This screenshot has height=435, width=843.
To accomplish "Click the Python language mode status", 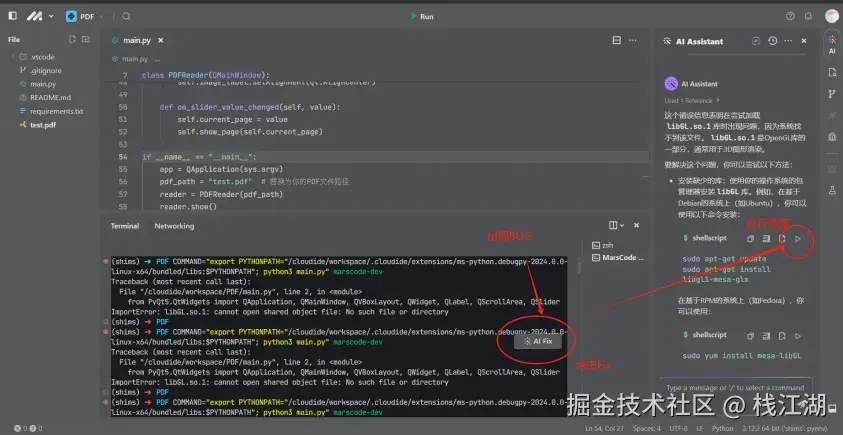I will click(723, 429).
